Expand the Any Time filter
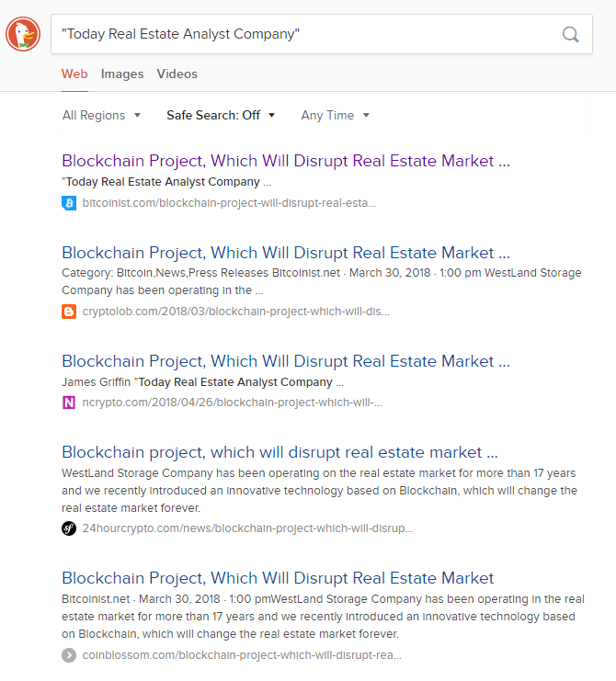This screenshot has width=616, height=681. [335, 115]
